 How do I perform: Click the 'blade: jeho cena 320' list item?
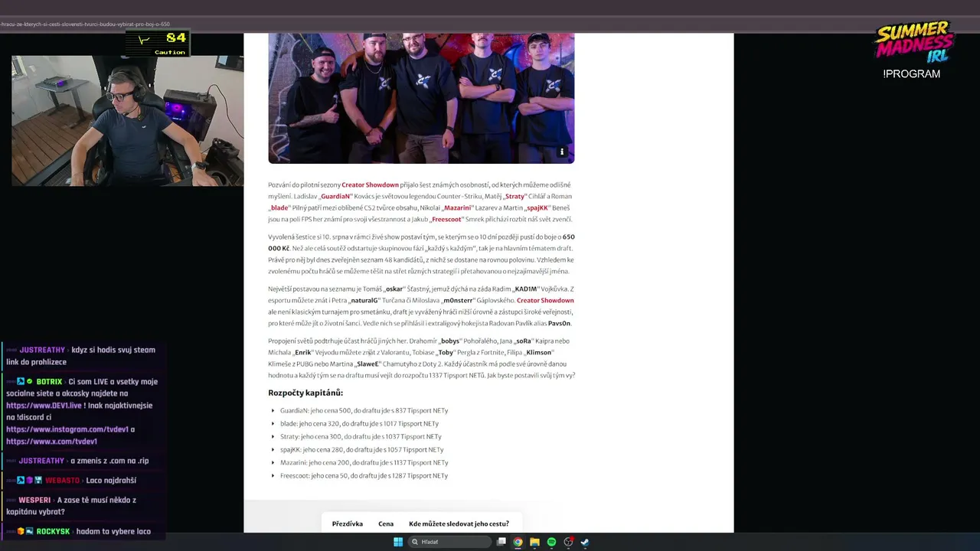pyautogui.click(x=359, y=423)
